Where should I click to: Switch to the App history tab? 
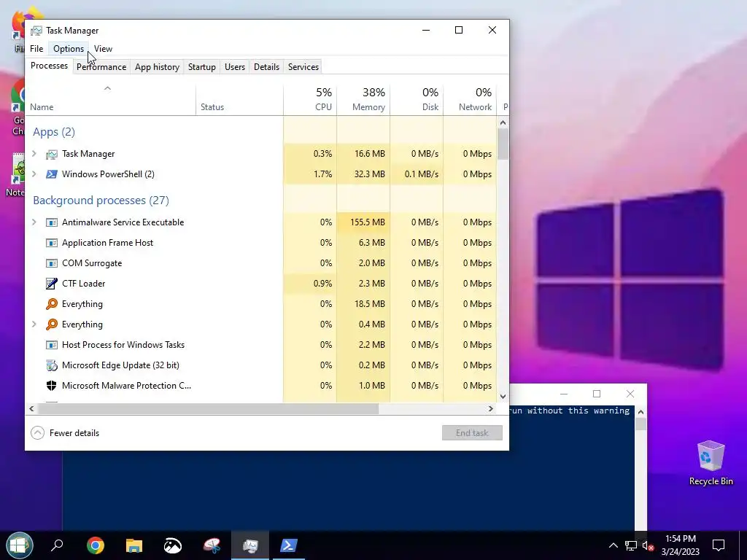[158, 67]
